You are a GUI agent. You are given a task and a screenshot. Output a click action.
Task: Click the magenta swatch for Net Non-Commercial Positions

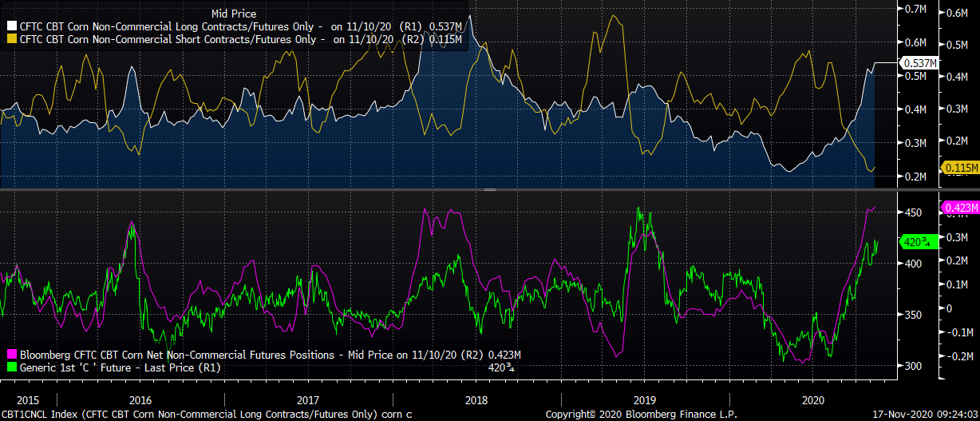[11, 355]
